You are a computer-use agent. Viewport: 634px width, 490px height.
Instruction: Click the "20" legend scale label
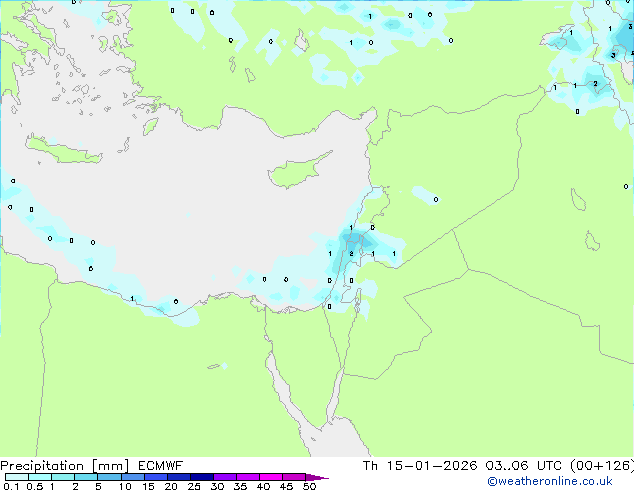[171, 486]
